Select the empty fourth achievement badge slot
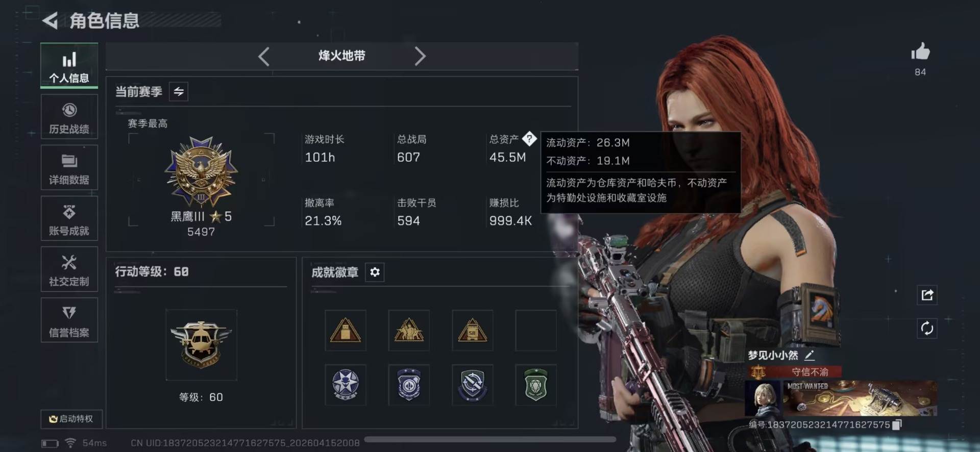Image resolution: width=980 pixels, height=452 pixels. 536,330
